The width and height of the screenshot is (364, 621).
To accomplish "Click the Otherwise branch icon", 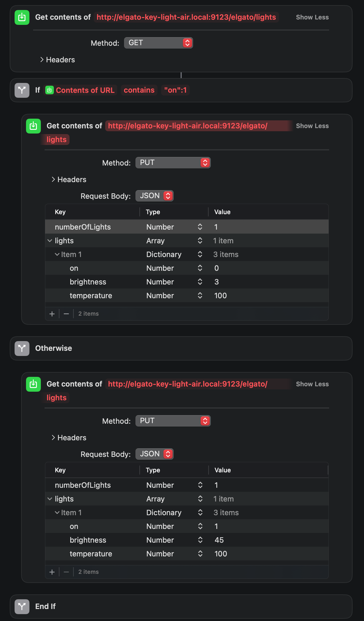I will [22, 348].
